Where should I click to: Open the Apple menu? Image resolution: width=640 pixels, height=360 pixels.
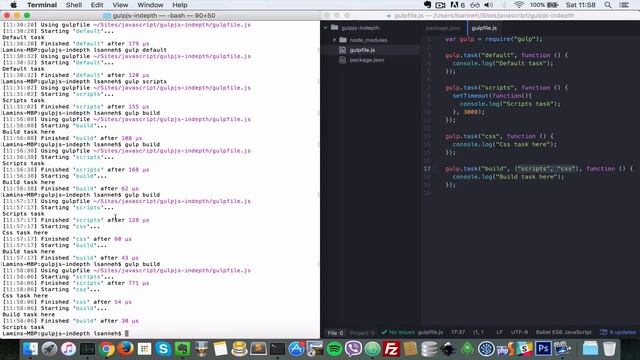13,5
